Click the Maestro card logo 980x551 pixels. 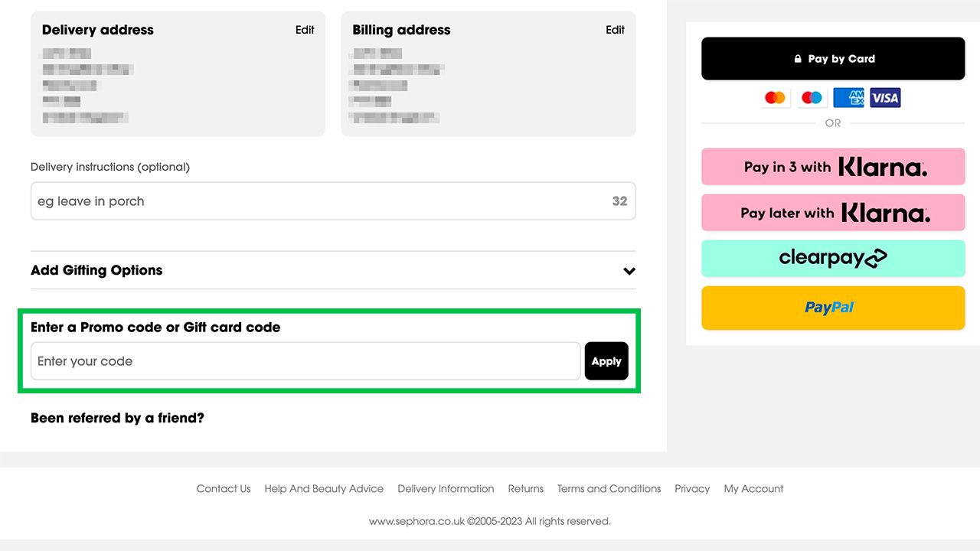812,98
